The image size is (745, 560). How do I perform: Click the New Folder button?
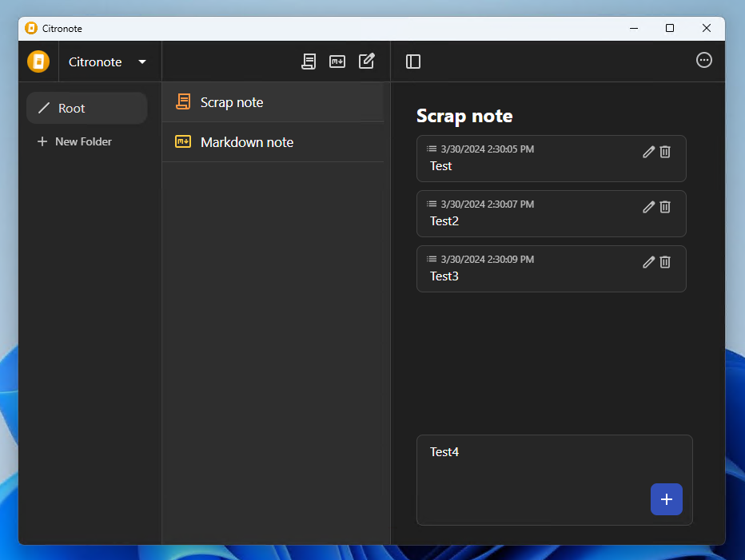pos(74,141)
